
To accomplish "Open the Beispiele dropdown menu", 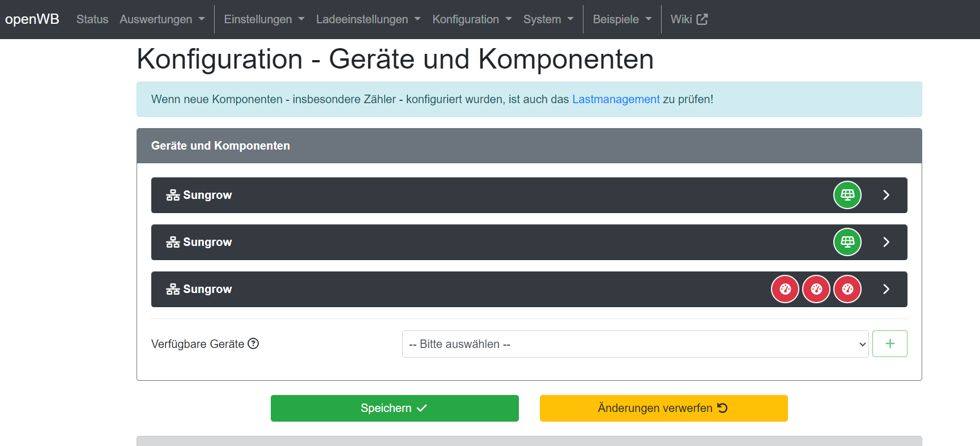I will [x=622, y=19].
